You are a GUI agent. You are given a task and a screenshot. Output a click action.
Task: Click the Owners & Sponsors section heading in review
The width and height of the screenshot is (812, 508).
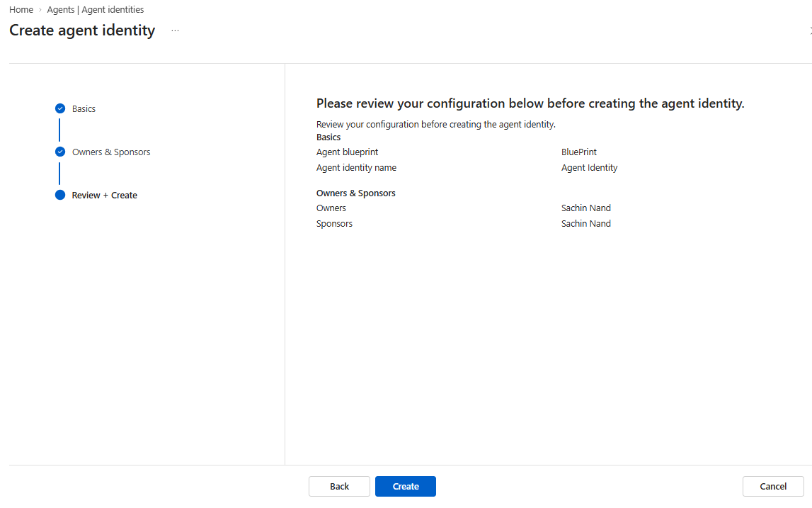(x=356, y=193)
